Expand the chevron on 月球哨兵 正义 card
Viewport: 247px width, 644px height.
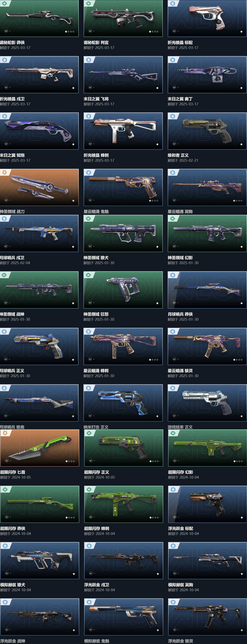[6, 359]
